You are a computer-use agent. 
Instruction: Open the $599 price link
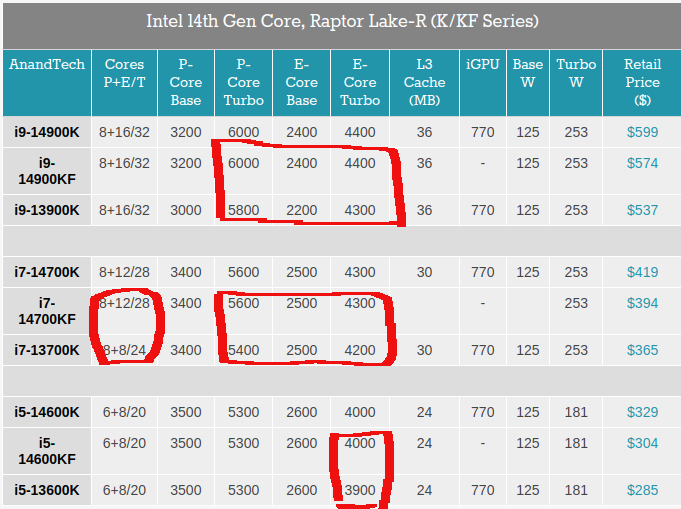pyautogui.click(x=642, y=132)
